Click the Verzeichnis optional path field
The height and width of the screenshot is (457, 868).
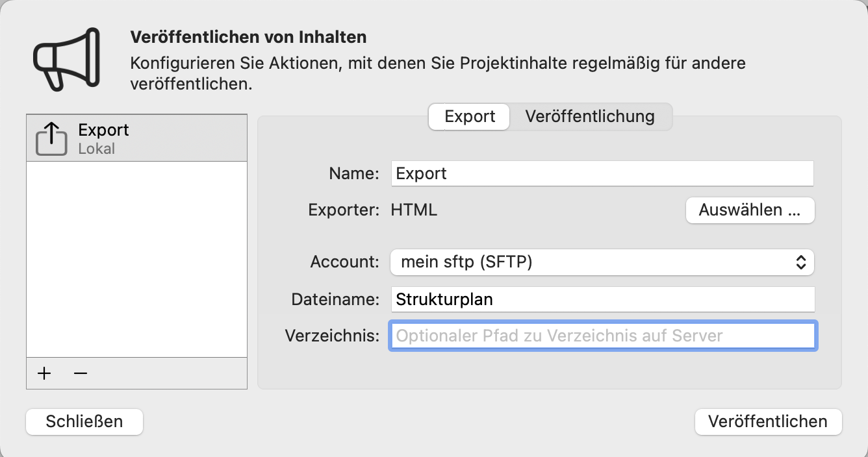(602, 336)
